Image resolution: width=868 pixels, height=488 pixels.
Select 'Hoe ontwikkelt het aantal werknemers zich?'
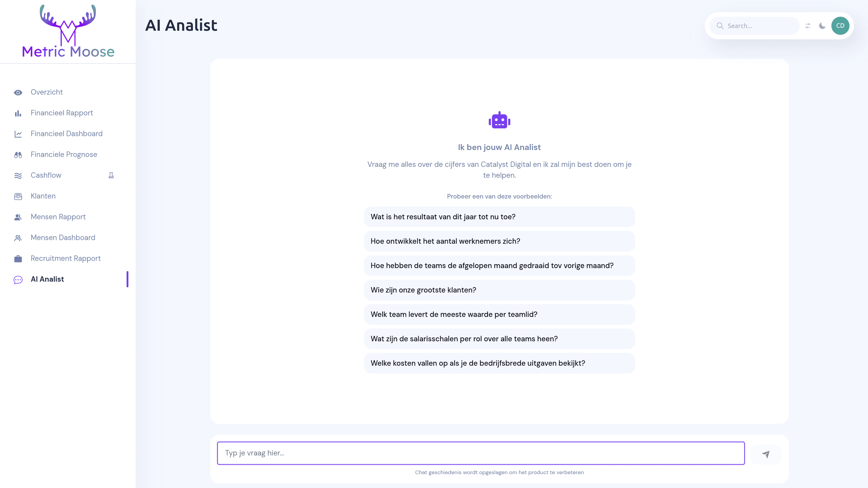click(499, 241)
